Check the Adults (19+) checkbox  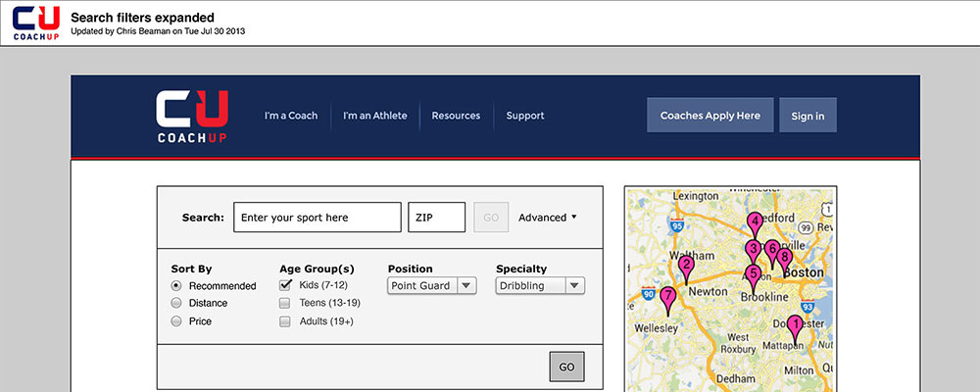285,321
